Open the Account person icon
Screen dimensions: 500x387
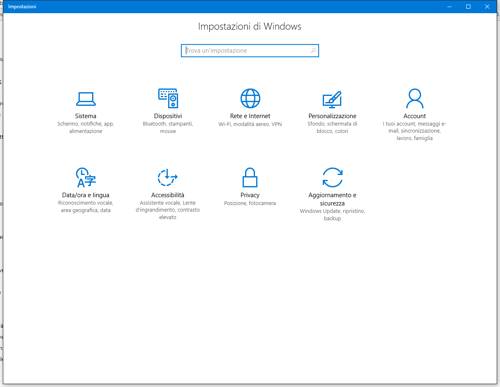click(415, 98)
